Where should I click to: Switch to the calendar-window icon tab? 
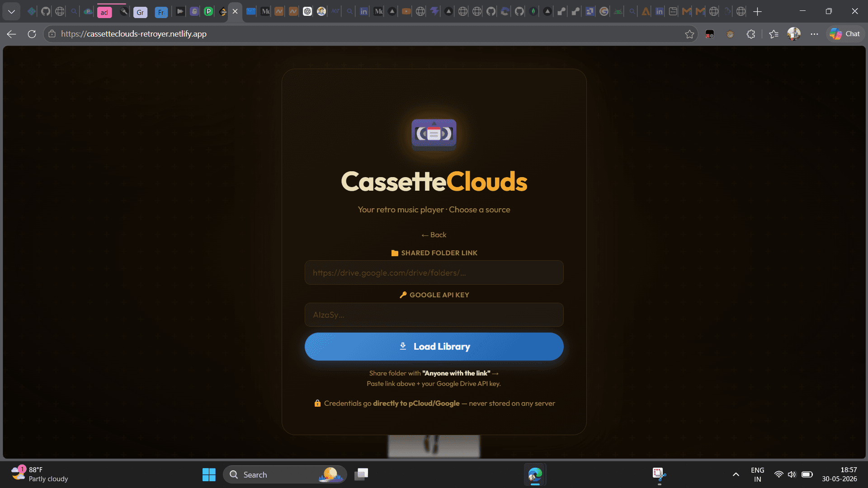click(673, 11)
